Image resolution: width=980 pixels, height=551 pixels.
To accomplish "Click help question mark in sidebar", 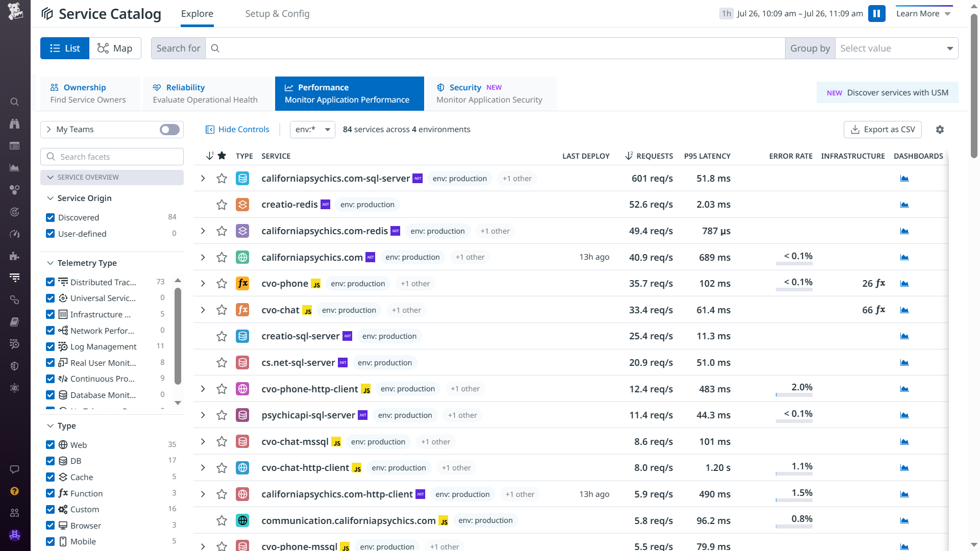I will (x=15, y=491).
